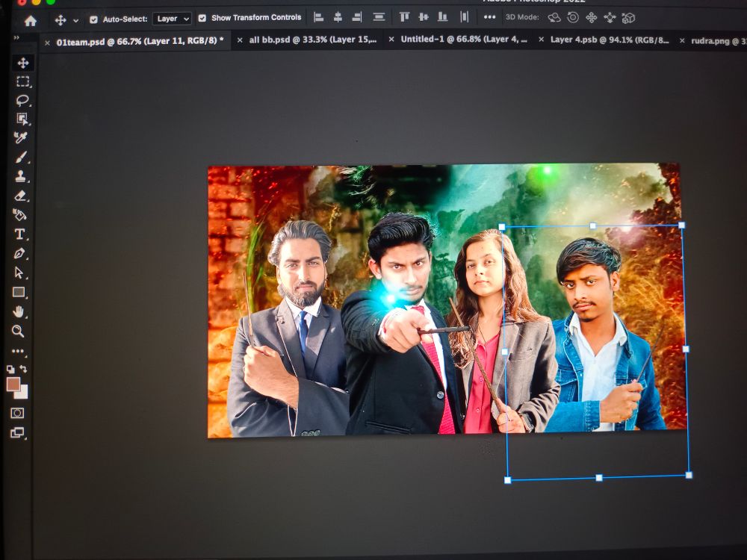Viewport: 747px width, 560px height.
Task: Select the Horizontal Type tool
Action: click(x=19, y=234)
